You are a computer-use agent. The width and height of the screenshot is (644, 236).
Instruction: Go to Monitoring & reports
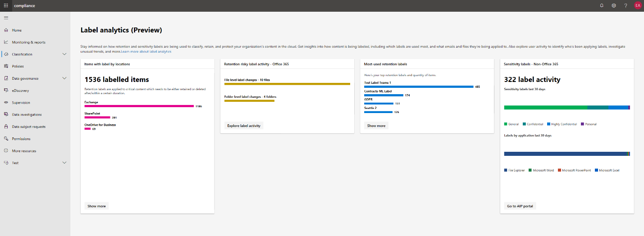[28, 42]
